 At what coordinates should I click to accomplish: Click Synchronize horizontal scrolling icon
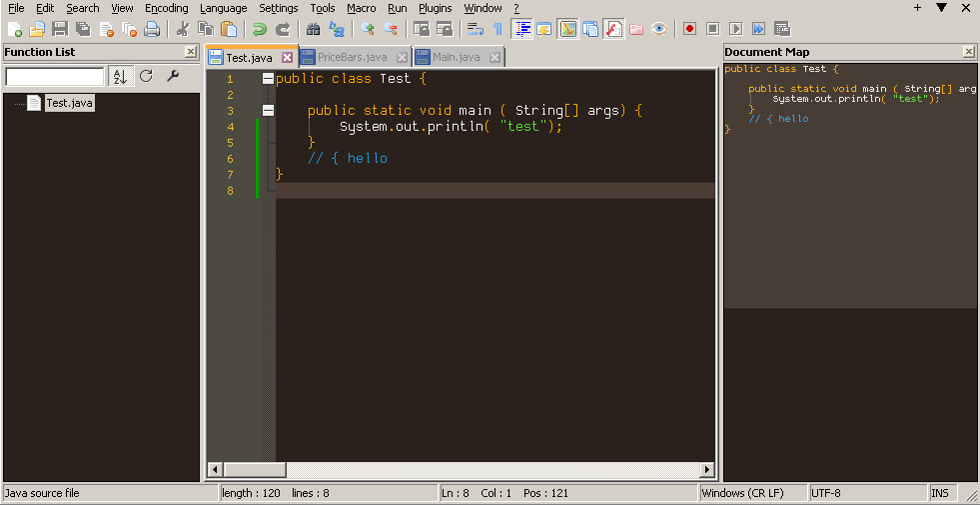[445, 29]
